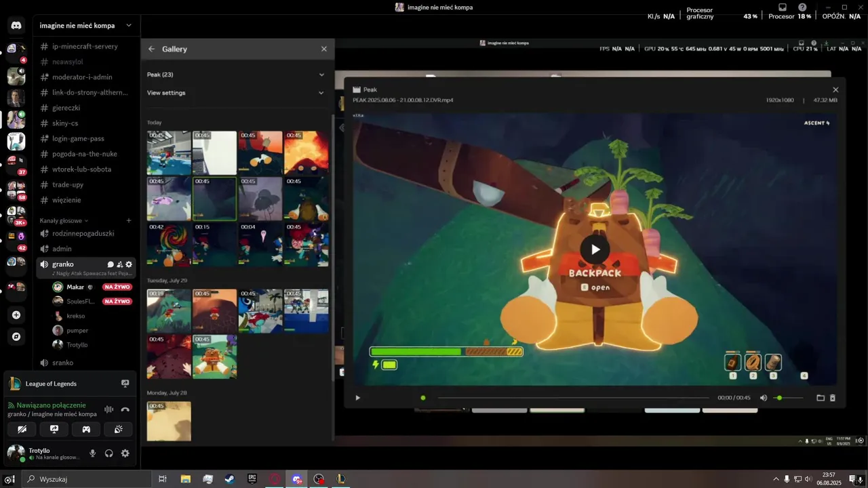Deafen audio with the headphones icon
Image resolution: width=868 pixels, height=488 pixels.
pos(108,453)
